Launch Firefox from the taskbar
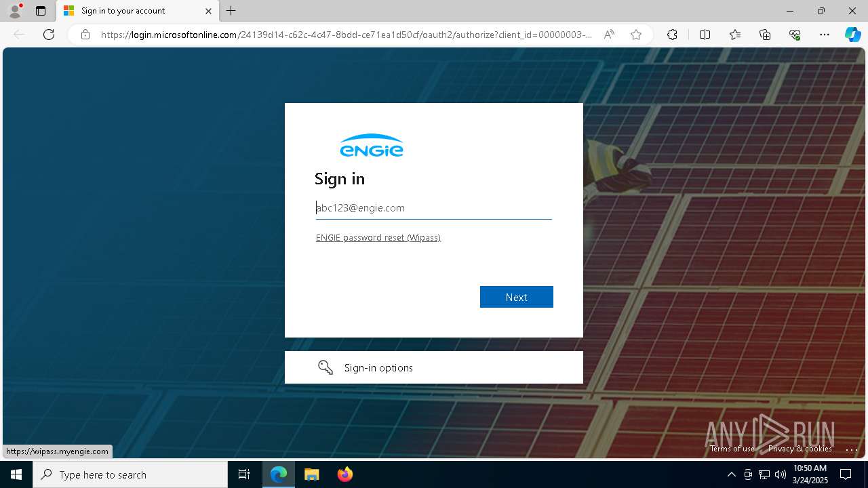The image size is (868, 488). click(345, 474)
